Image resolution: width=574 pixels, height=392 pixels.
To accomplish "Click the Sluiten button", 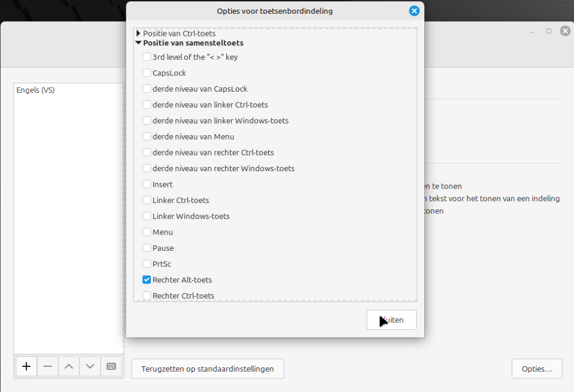I will point(391,320).
